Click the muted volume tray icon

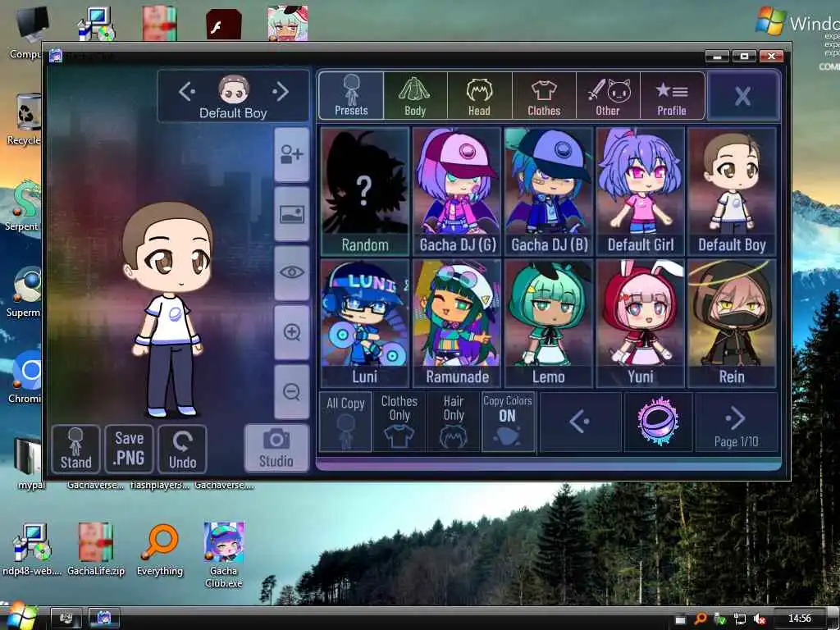(x=759, y=619)
